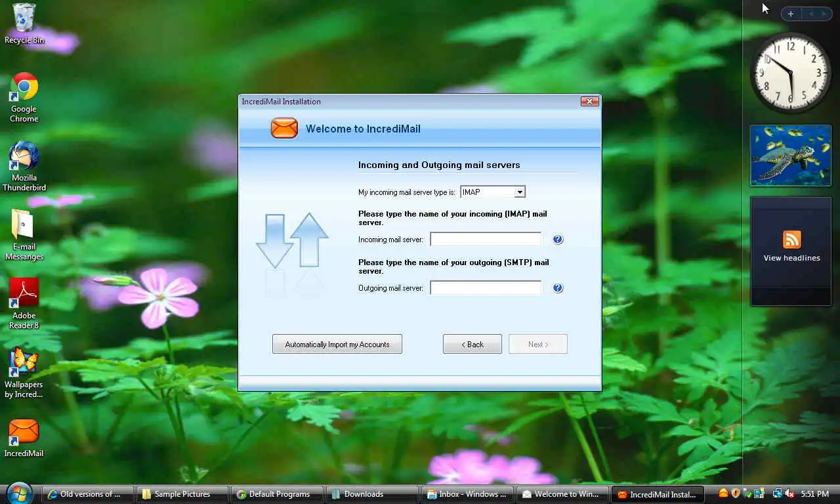Click Automatically Import my Accounts button
Viewport: 840px width, 504px height.
(337, 345)
